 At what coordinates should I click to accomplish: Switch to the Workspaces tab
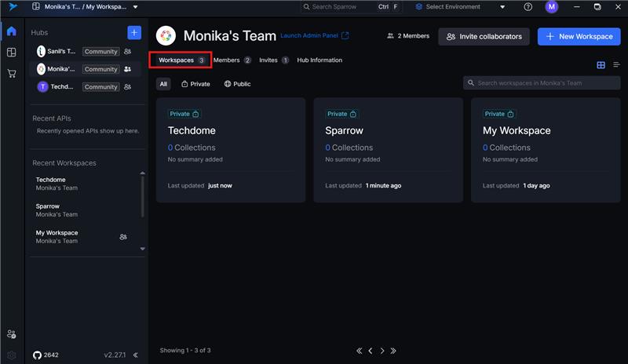(181, 60)
